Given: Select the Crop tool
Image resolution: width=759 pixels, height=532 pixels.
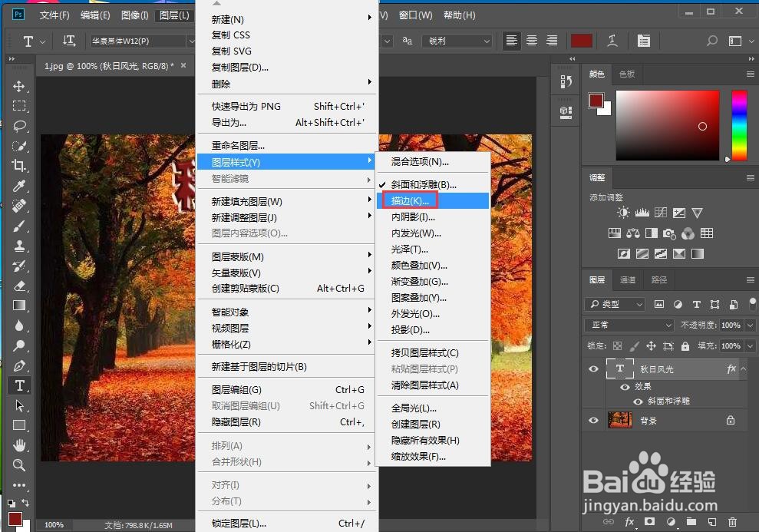Looking at the screenshot, I should point(19,165).
